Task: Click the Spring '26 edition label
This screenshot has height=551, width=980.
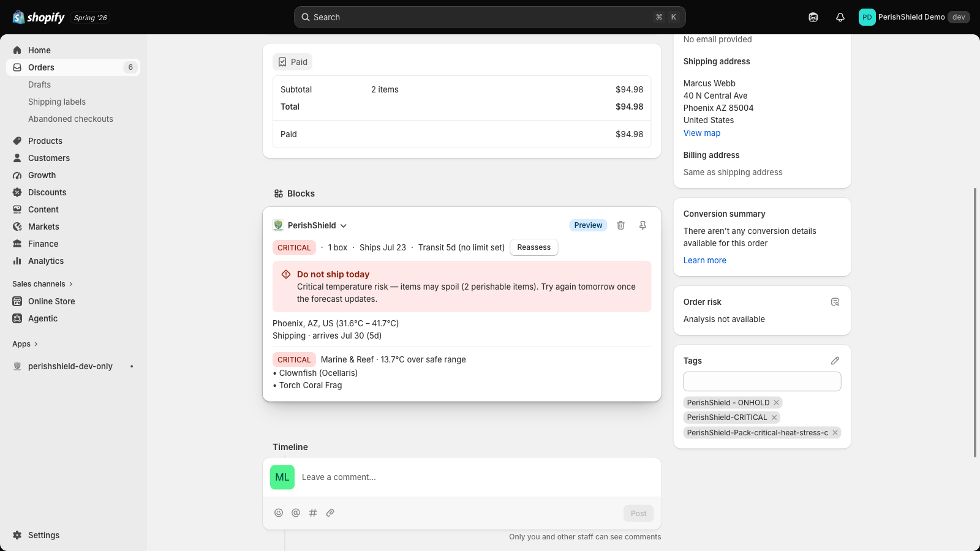Action: click(x=91, y=18)
